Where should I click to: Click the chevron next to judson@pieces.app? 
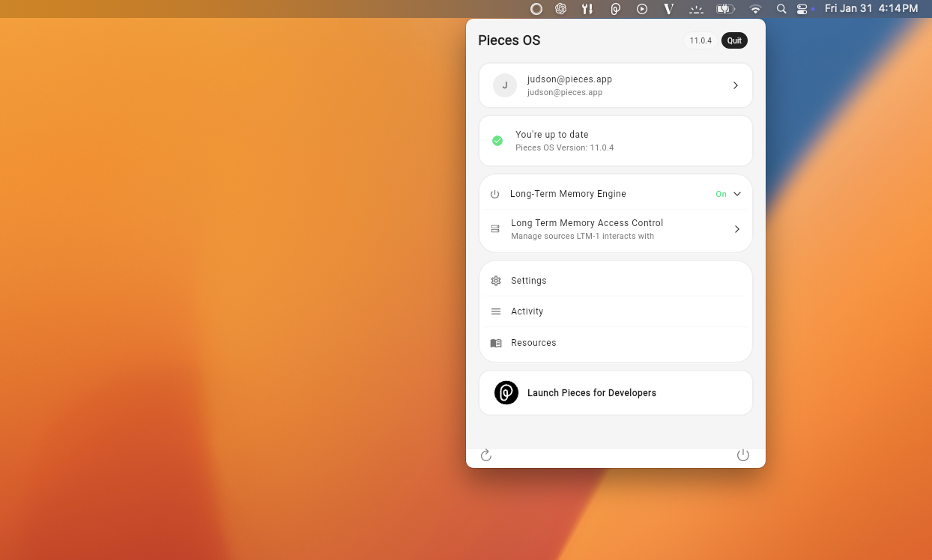click(736, 85)
